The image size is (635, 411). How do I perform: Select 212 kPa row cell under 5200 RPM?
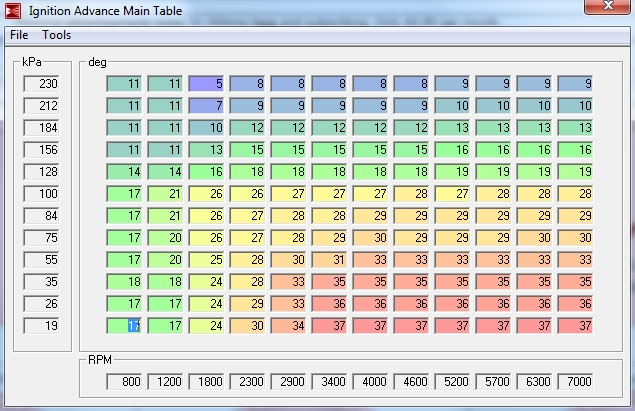tap(452, 106)
